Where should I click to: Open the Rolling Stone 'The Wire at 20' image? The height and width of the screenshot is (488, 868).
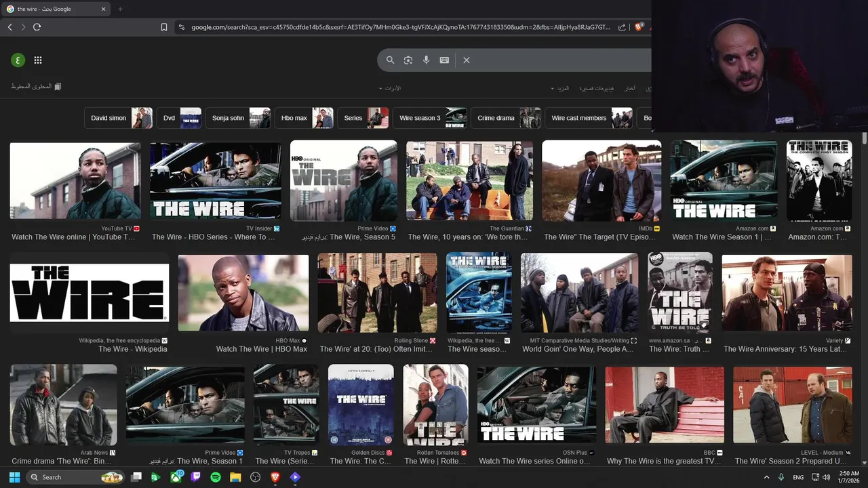pyautogui.click(x=377, y=293)
